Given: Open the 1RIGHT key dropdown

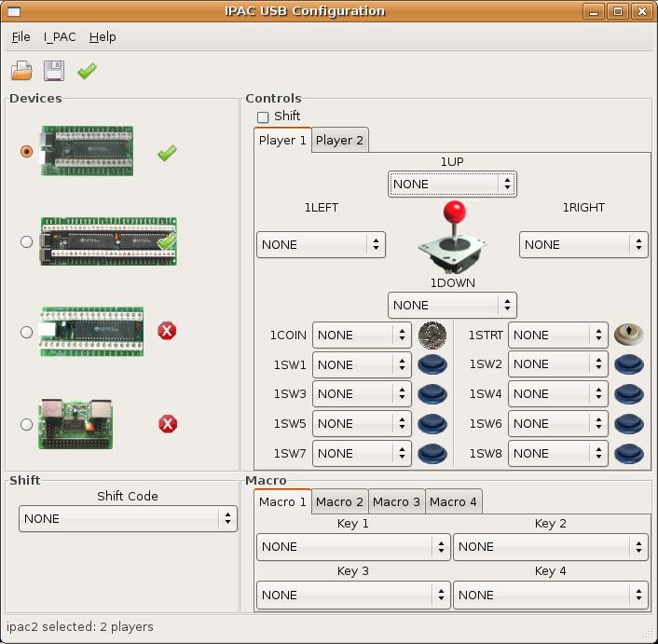Looking at the screenshot, I should (x=583, y=244).
